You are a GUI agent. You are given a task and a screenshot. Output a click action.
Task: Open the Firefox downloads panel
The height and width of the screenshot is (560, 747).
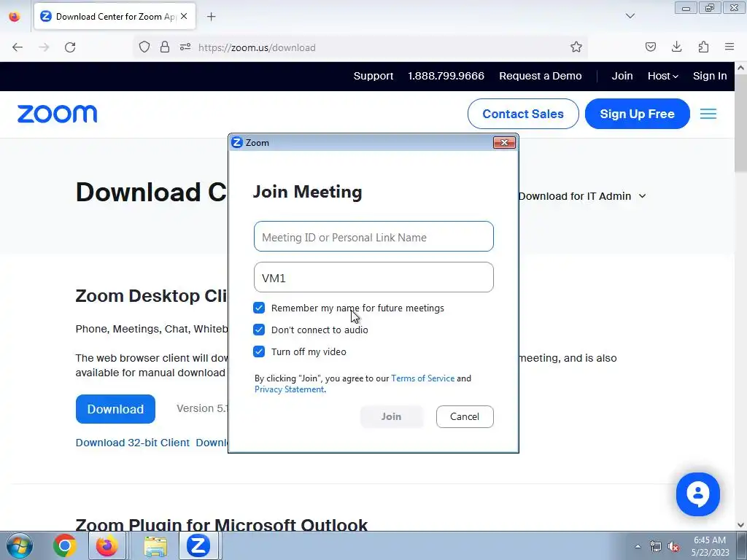pos(676,47)
